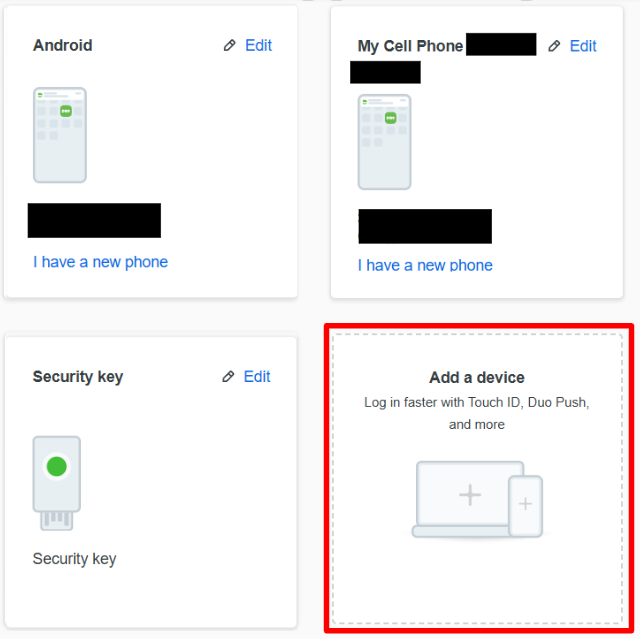Click the small phone plus icon
The height and width of the screenshot is (639, 640).
(x=525, y=503)
